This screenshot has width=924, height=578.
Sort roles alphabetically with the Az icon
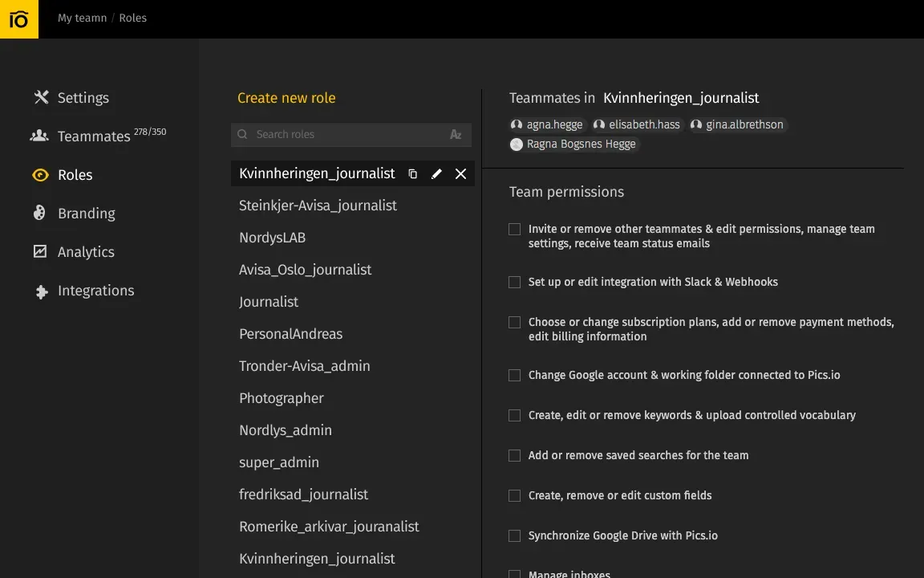(456, 134)
